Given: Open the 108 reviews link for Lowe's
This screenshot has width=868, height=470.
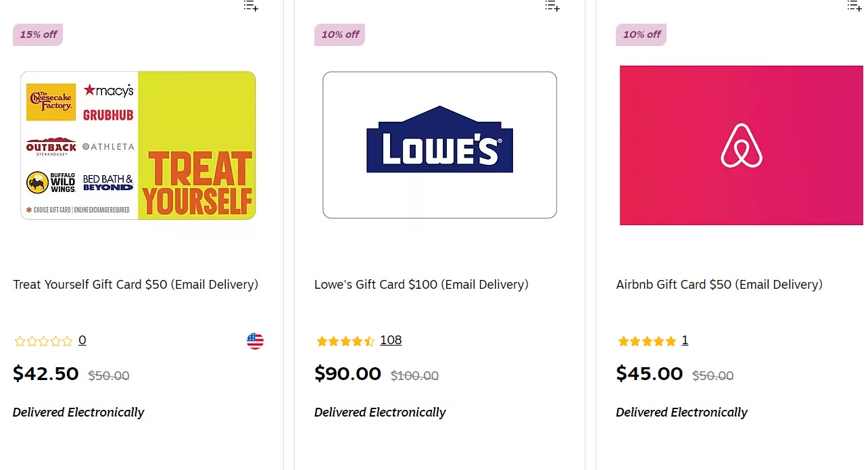Looking at the screenshot, I should click(391, 340).
